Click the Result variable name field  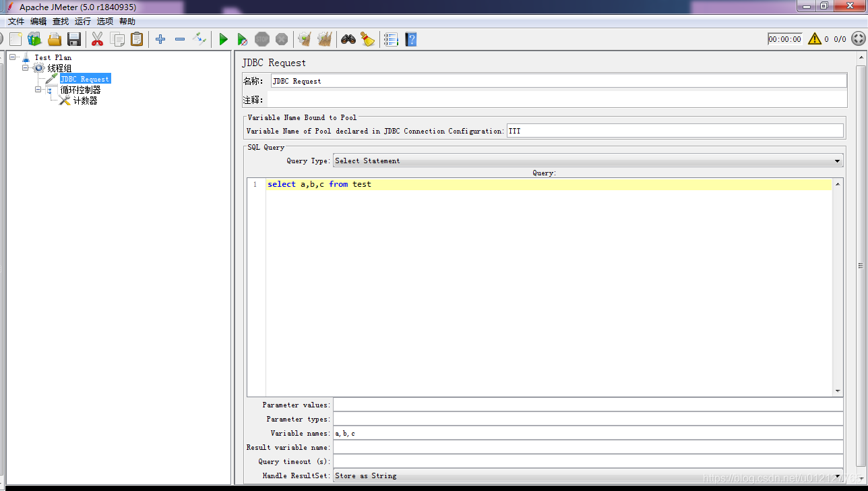pyautogui.click(x=588, y=447)
